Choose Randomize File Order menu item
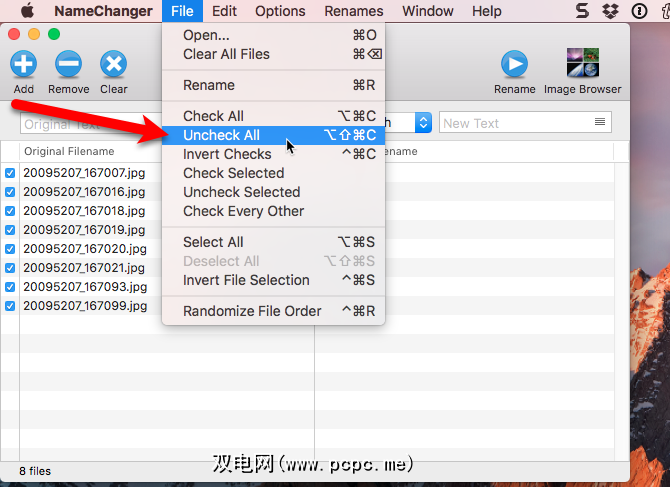This screenshot has width=670, height=487. click(x=273, y=311)
